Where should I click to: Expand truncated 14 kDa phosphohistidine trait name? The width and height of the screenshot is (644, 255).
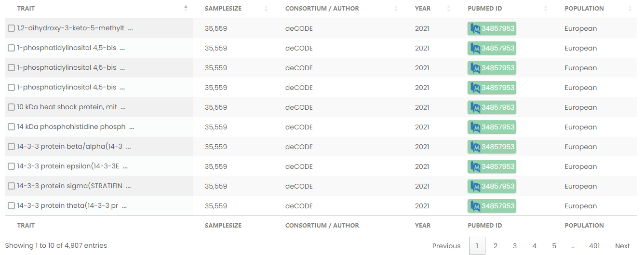[132, 127]
